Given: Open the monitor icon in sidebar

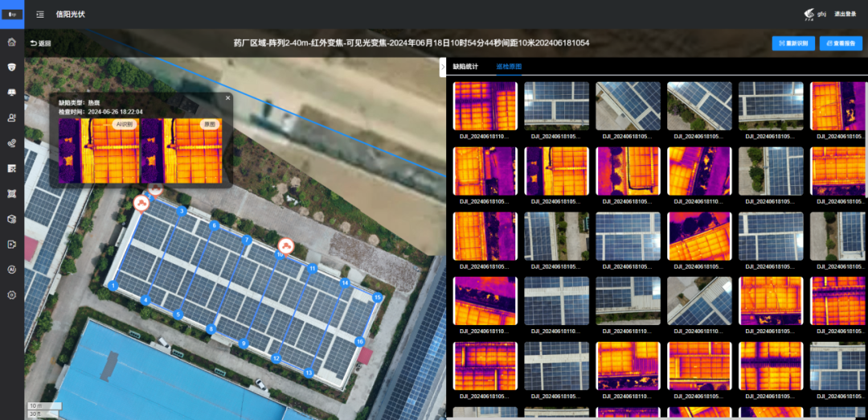Looking at the screenshot, I should coord(11,93).
